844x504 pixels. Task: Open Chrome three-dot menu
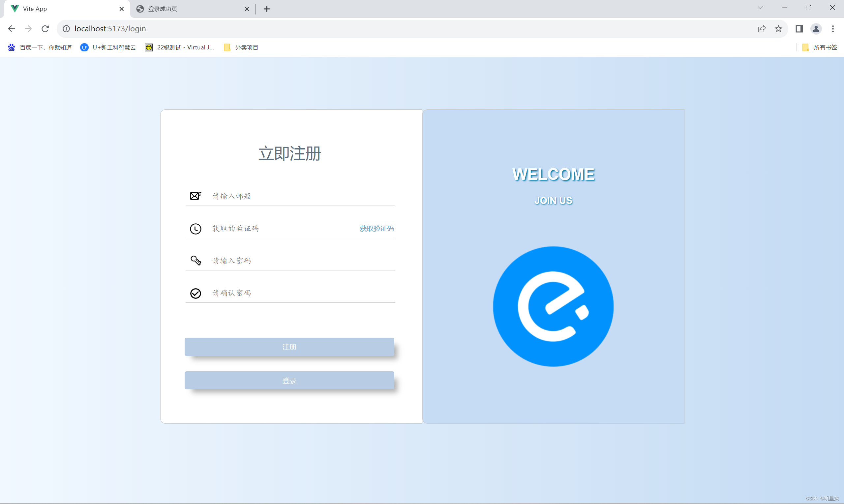click(x=833, y=29)
